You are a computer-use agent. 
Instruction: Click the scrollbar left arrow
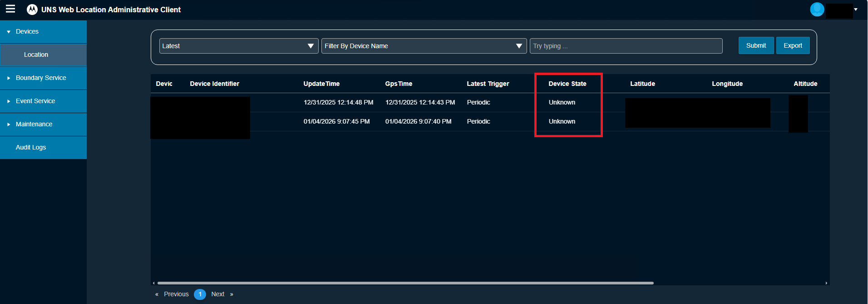pos(153,283)
